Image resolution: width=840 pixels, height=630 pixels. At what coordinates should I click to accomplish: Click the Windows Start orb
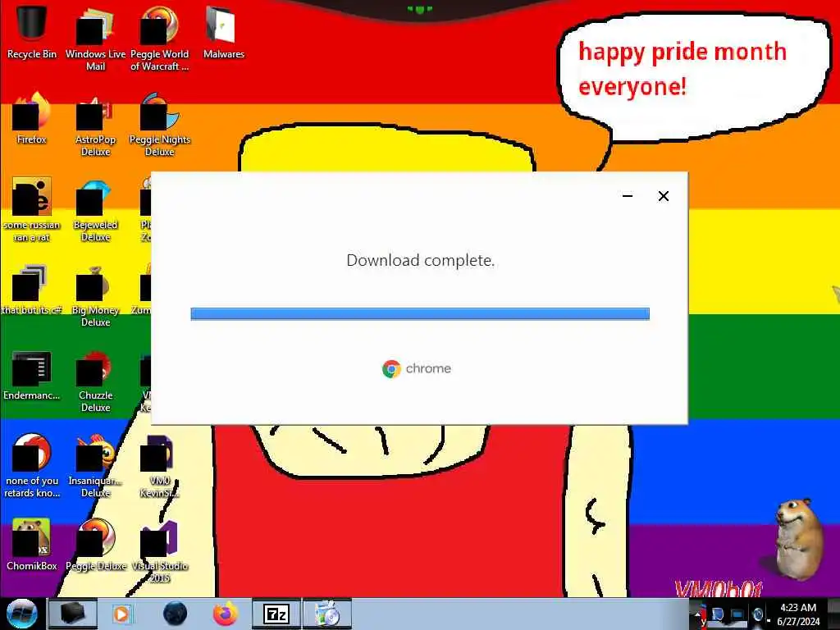tap(22, 614)
